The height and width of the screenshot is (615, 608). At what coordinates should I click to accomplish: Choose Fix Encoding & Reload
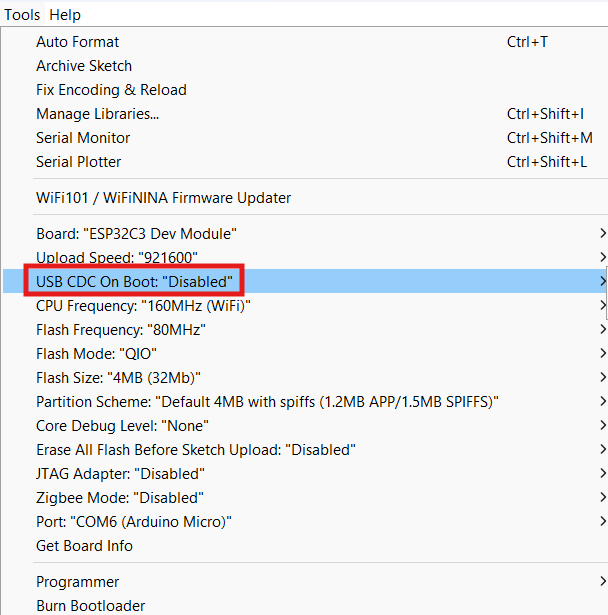(111, 90)
